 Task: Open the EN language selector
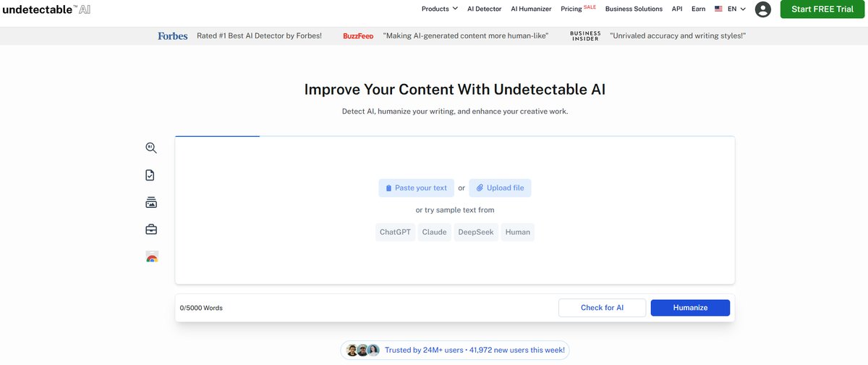730,9
